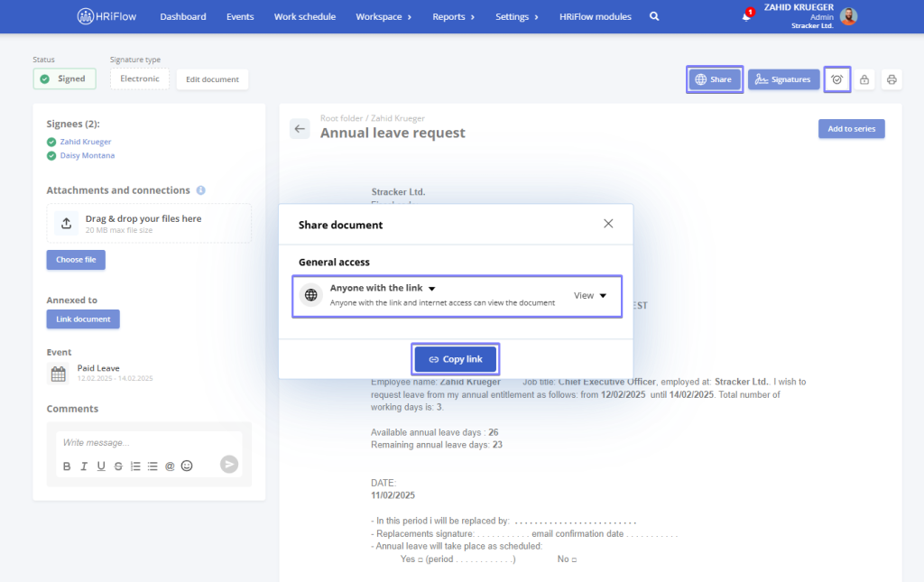Viewport: 924px width, 582px height.
Task: Toggle bold in comment editor
Action: (67, 466)
